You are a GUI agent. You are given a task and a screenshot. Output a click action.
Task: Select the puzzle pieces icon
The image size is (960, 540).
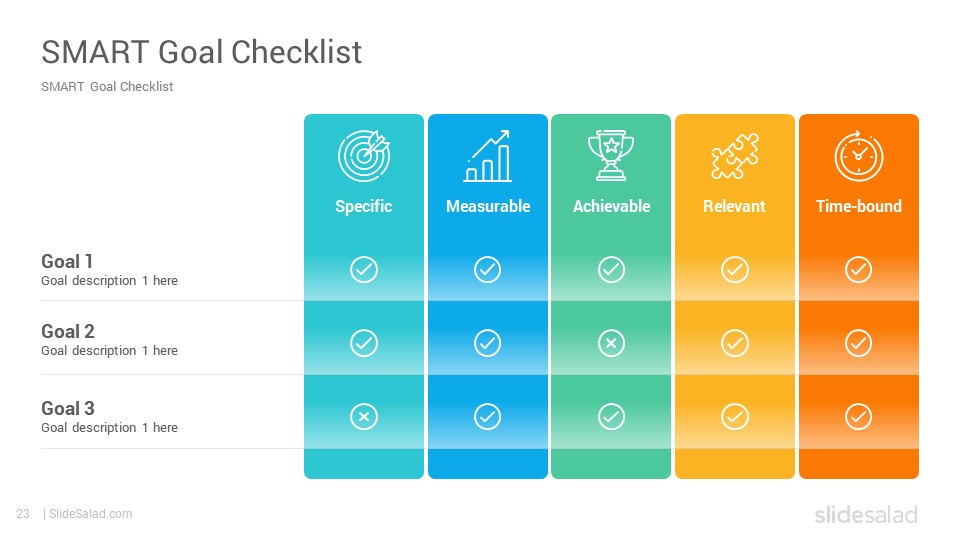735,156
